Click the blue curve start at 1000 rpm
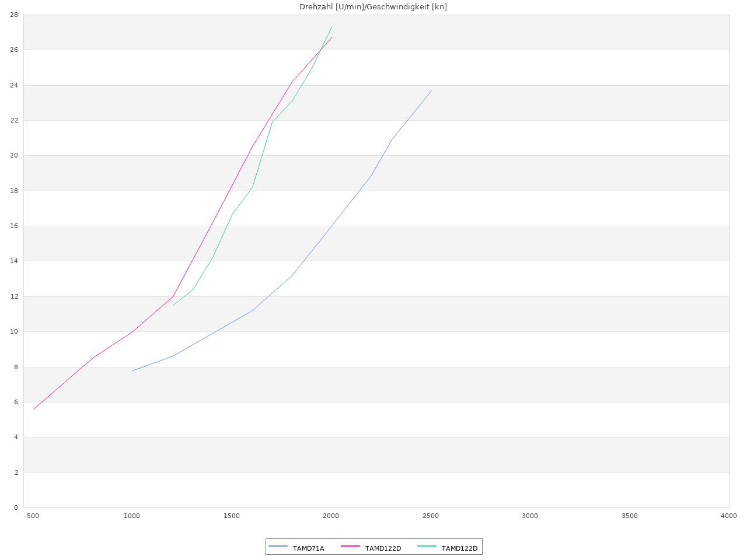 [132, 370]
